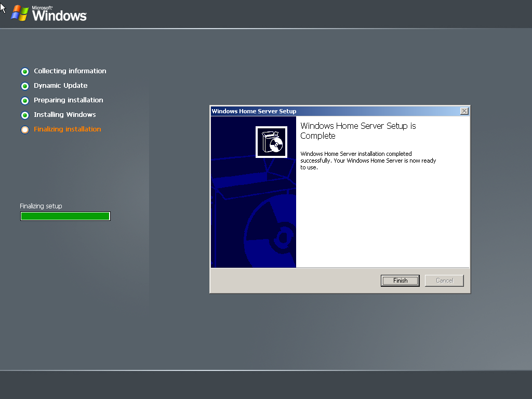Click the installation completed successfully message

click(x=368, y=161)
